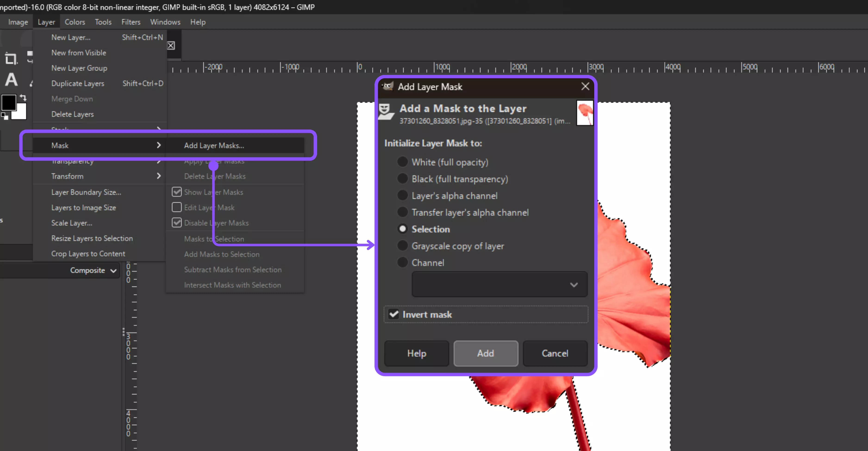The height and width of the screenshot is (451, 868).
Task: Toggle the Invert mask checkbox
Action: (393, 314)
